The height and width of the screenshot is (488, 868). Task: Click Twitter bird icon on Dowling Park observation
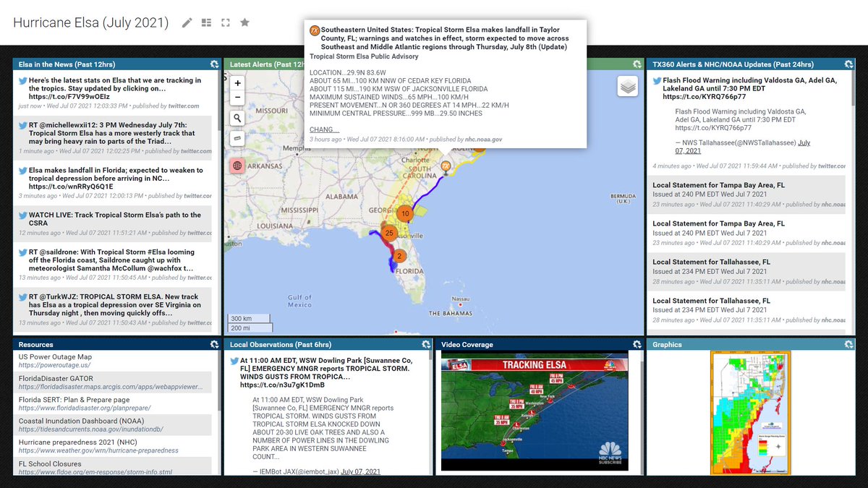[x=234, y=360]
